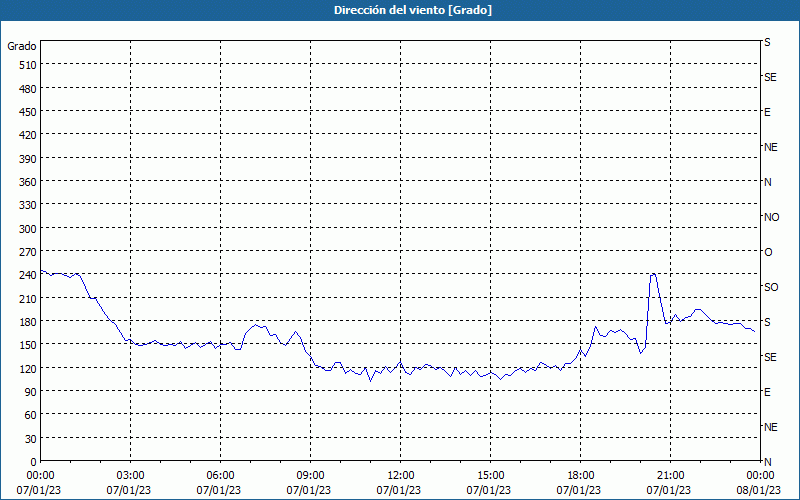Image resolution: width=800 pixels, height=500 pixels.
Task: Click the 06:00 time axis label
Action: point(220,476)
